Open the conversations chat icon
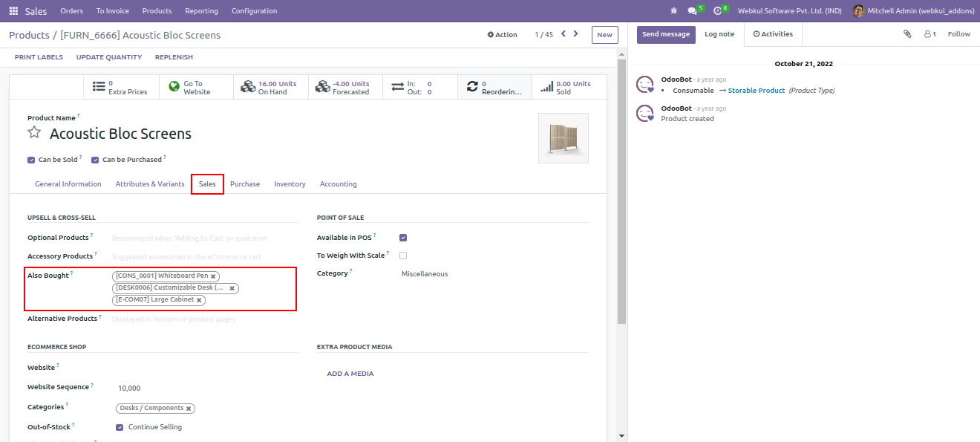 (693, 11)
